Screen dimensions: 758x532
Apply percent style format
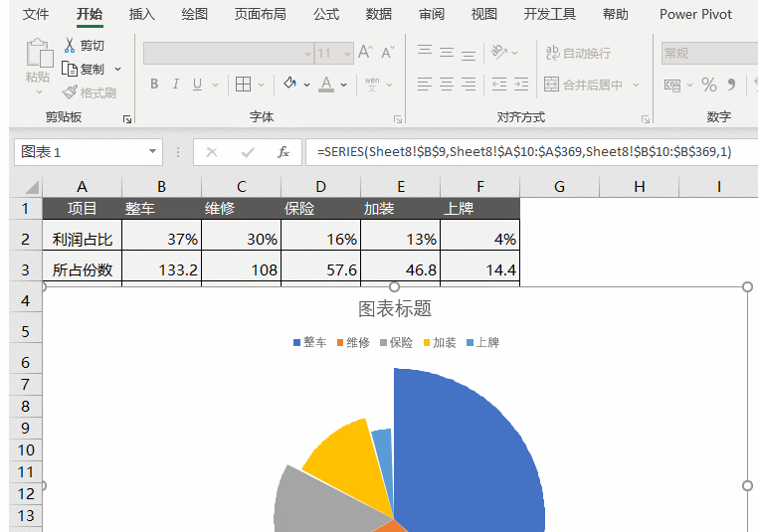coord(708,86)
